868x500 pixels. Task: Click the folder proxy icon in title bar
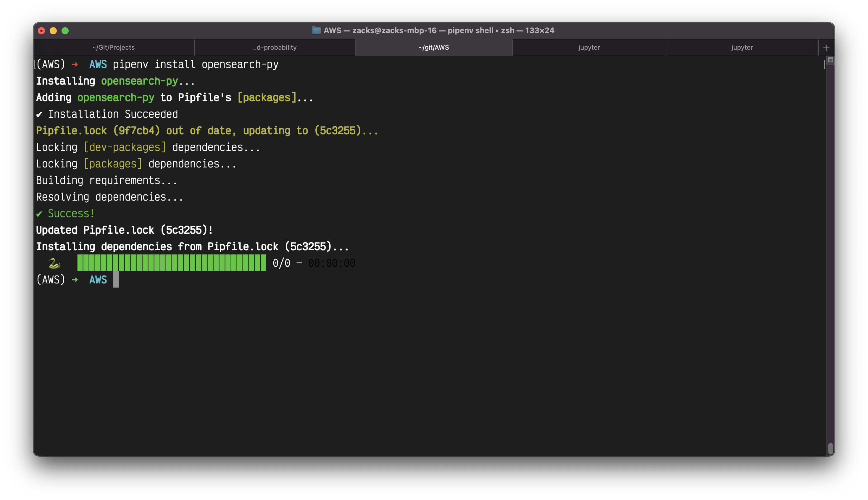point(316,30)
